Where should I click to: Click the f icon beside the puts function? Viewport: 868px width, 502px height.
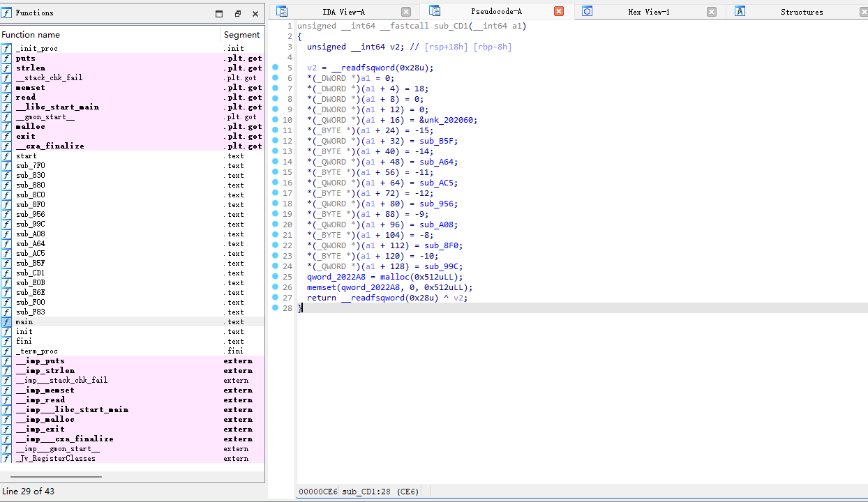coord(6,58)
